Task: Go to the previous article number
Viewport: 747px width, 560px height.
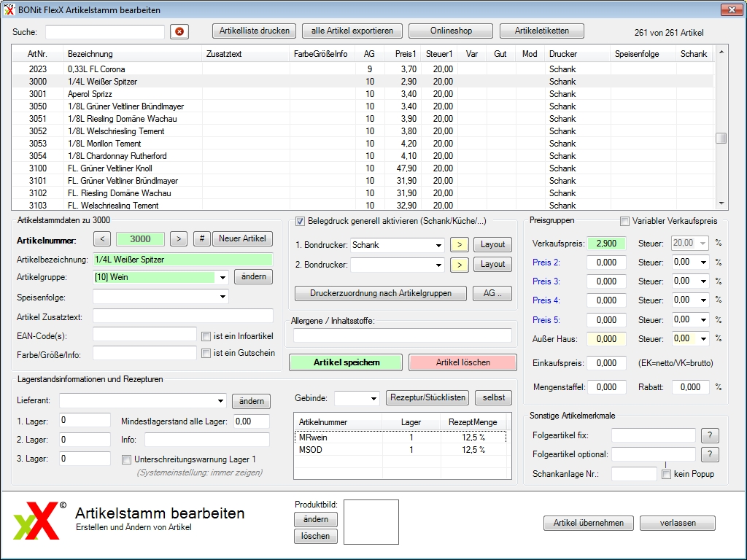Action: (x=102, y=238)
